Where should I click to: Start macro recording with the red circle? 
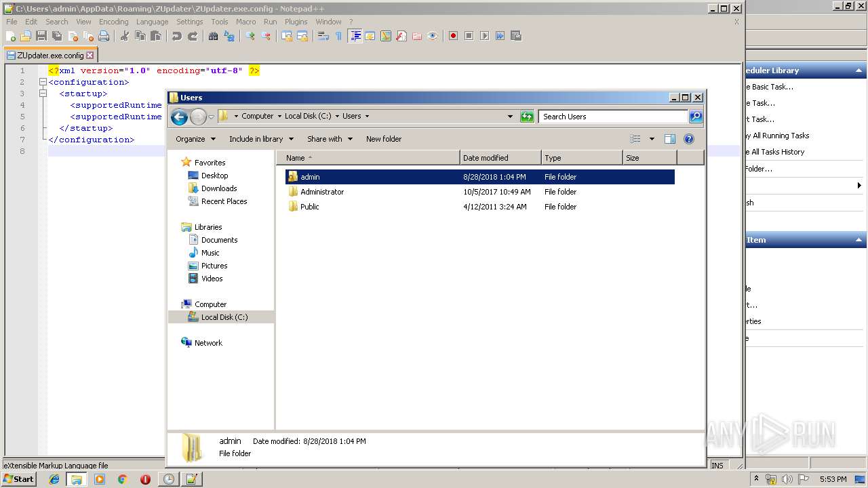coord(453,36)
